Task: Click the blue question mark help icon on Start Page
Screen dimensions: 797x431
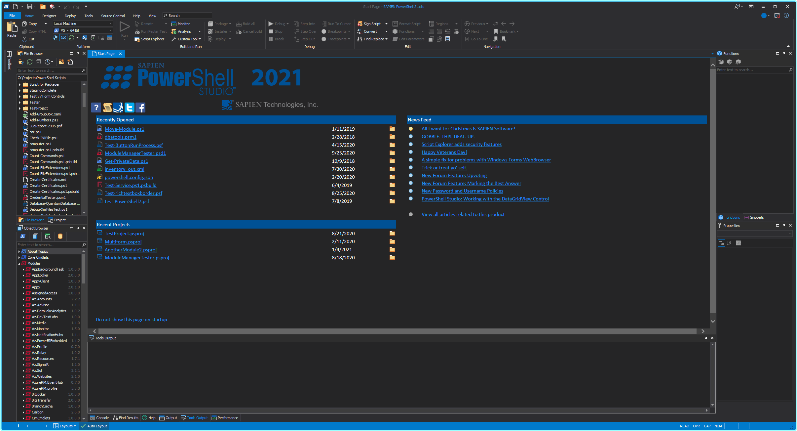Action: [96, 107]
